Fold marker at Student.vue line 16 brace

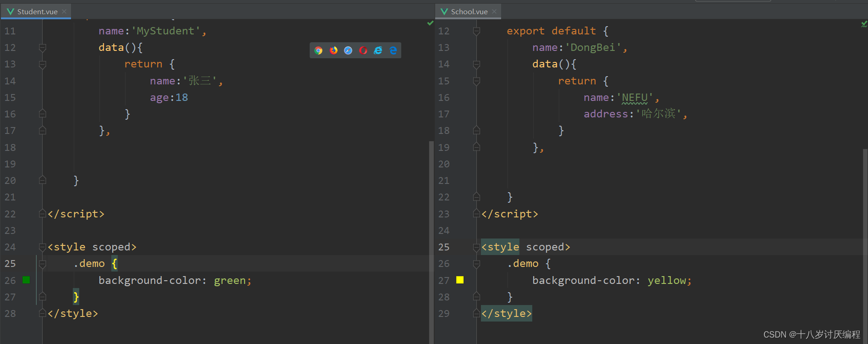tap(43, 114)
